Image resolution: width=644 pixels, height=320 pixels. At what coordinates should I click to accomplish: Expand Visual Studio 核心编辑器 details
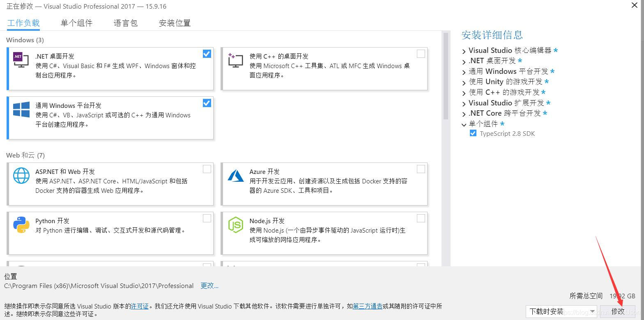click(x=464, y=51)
